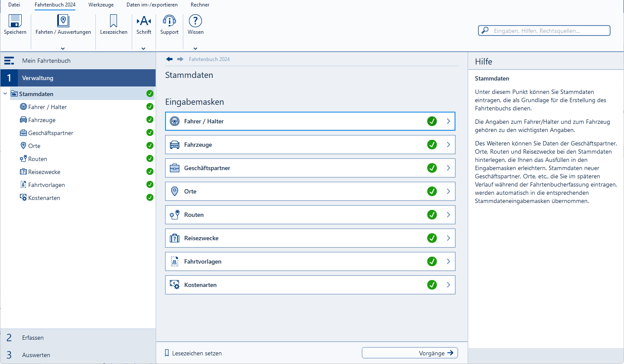Select Fahrer / Halter in sidebar tree

point(47,107)
